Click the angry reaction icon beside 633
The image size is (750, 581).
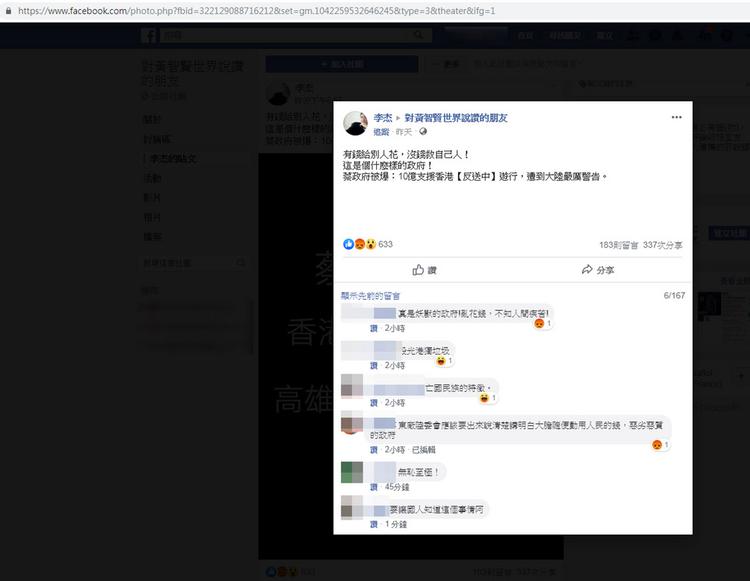click(x=360, y=244)
